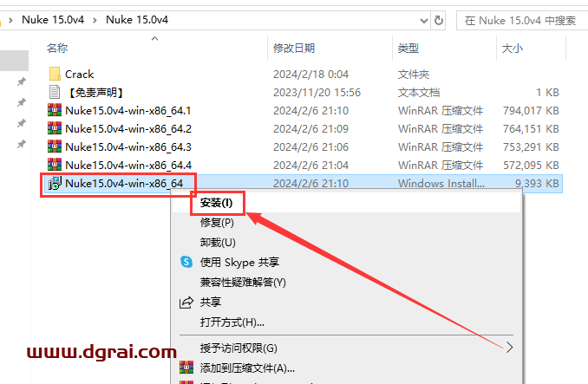The image size is (588, 384).
Task: Click the 753,291 KB size value
Action: click(531, 146)
